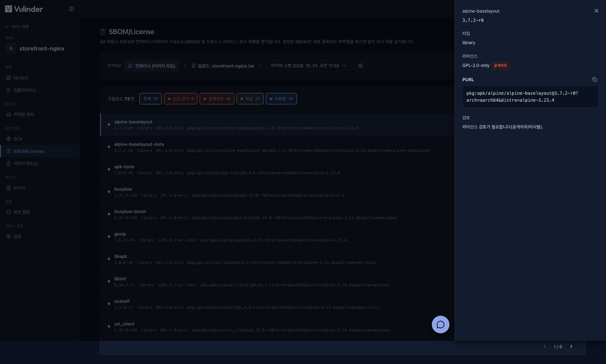The image size is (606, 364).
Task: Select the libintl component row
Action: point(277,282)
